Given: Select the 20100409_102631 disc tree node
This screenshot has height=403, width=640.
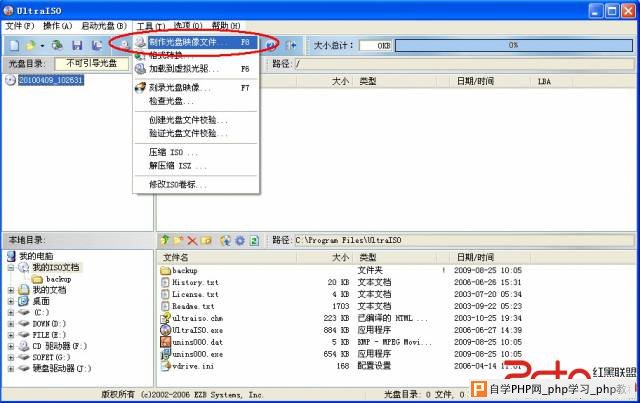Looking at the screenshot, I should (51, 80).
